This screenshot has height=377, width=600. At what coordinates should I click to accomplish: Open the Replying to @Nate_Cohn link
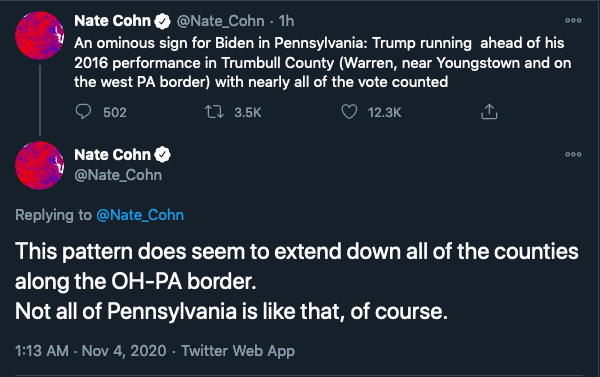140,215
